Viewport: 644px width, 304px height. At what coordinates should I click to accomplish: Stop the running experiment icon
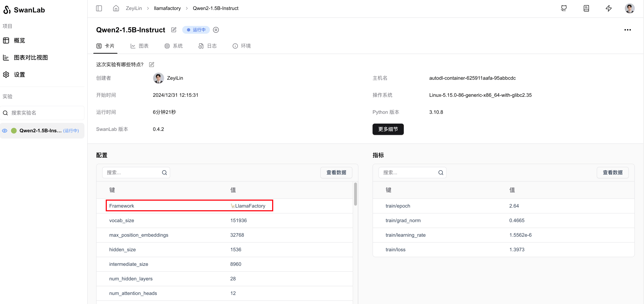tap(216, 30)
